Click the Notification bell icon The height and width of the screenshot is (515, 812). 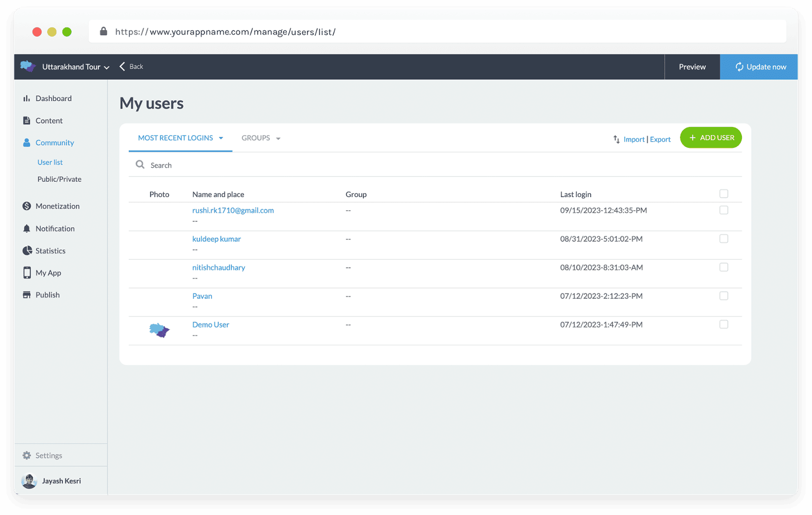click(27, 229)
